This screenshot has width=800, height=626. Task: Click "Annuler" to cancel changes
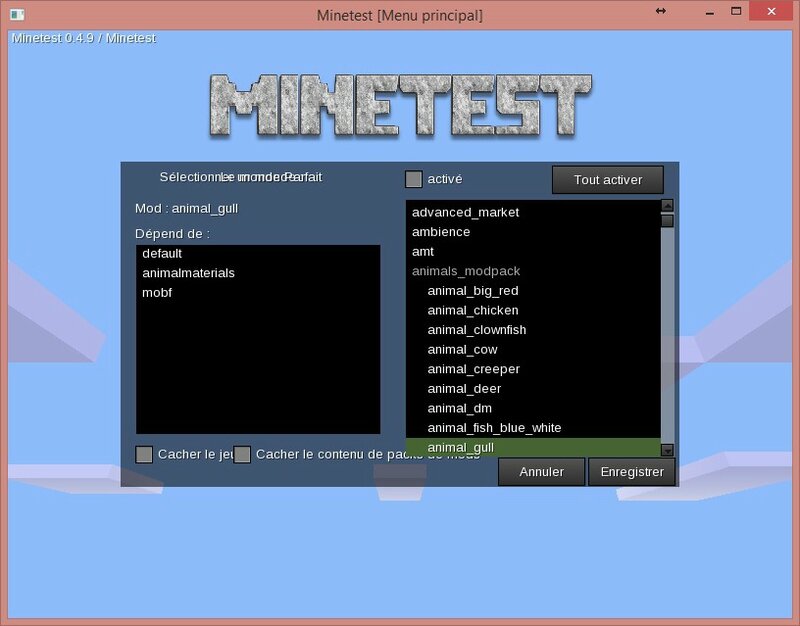[542, 472]
